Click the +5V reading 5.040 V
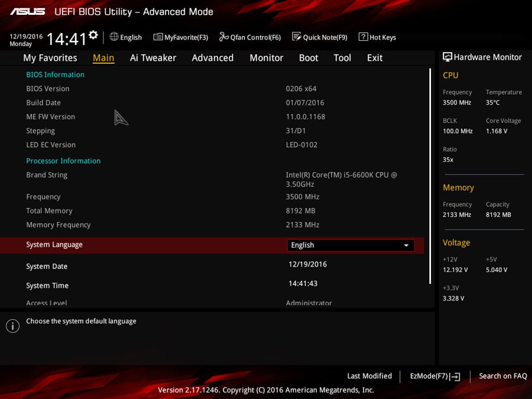The height and width of the screenshot is (399, 532). [497, 270]
